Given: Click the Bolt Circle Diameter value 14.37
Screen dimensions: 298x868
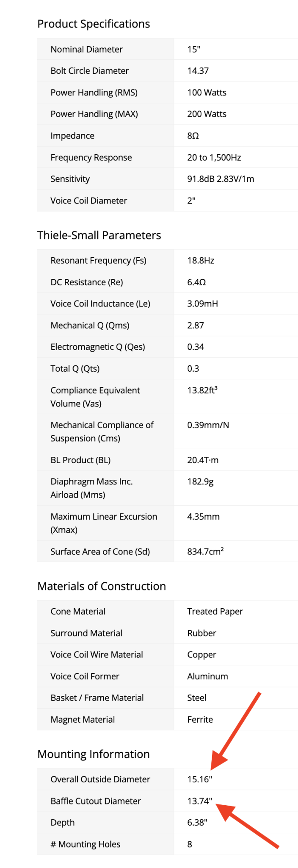Looking at the screenshot, I should (x=198, y=71).
